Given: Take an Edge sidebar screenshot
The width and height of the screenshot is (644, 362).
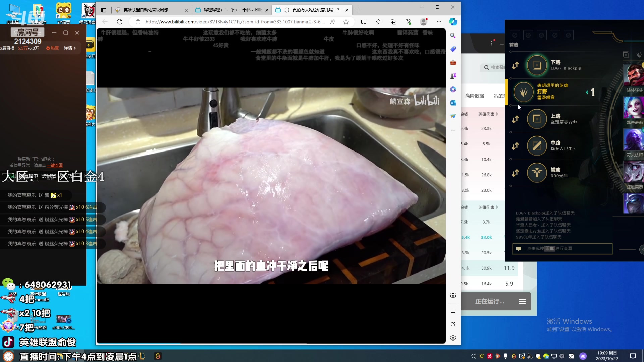Looking at the screenshot, I should (x=453, y=296).
